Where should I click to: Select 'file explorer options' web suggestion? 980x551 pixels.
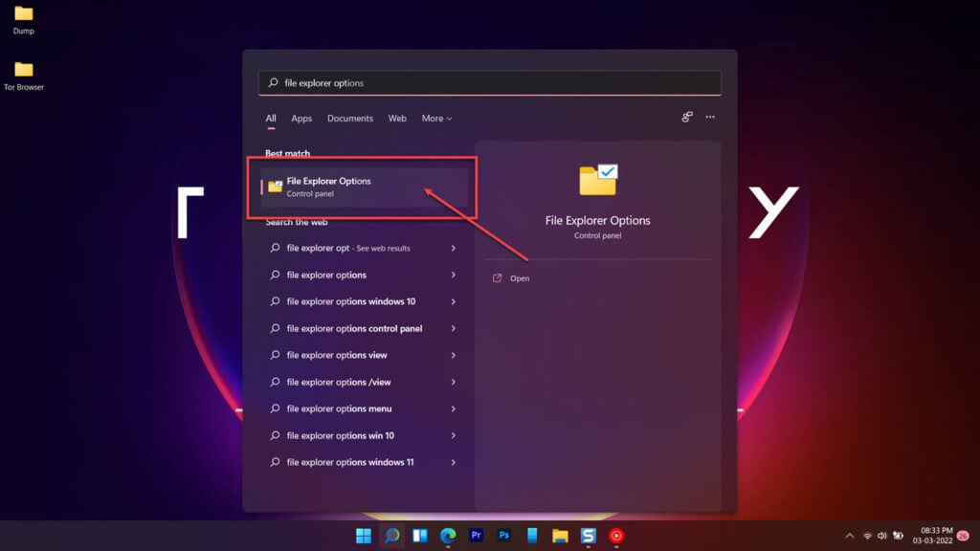tap(365, 275)
